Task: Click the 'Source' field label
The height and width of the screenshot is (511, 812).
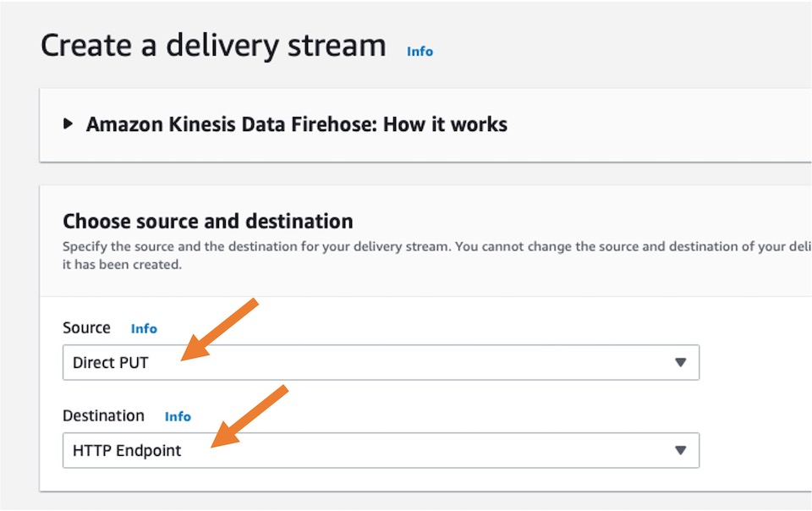Action: click(x=86, y=327)
